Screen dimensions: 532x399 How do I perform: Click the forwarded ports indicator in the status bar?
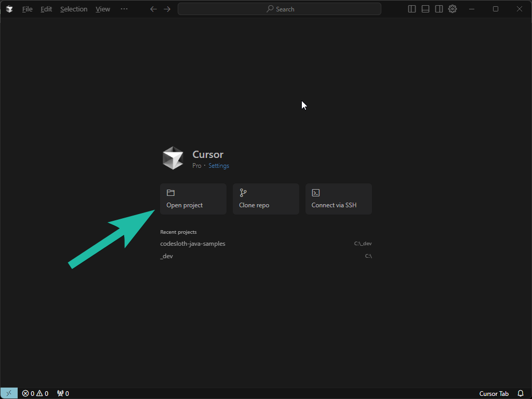click(x=63, y=393)
